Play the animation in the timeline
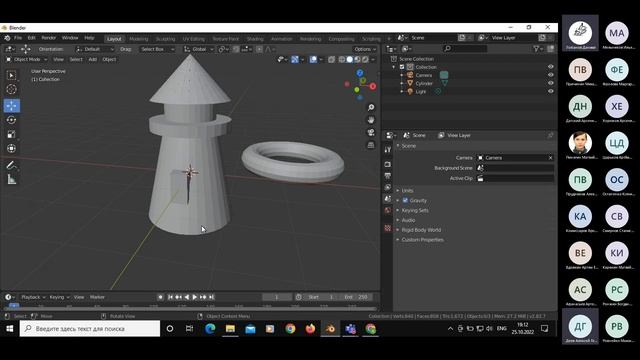Screen dimensions: 640x360 tap(195, 297)
